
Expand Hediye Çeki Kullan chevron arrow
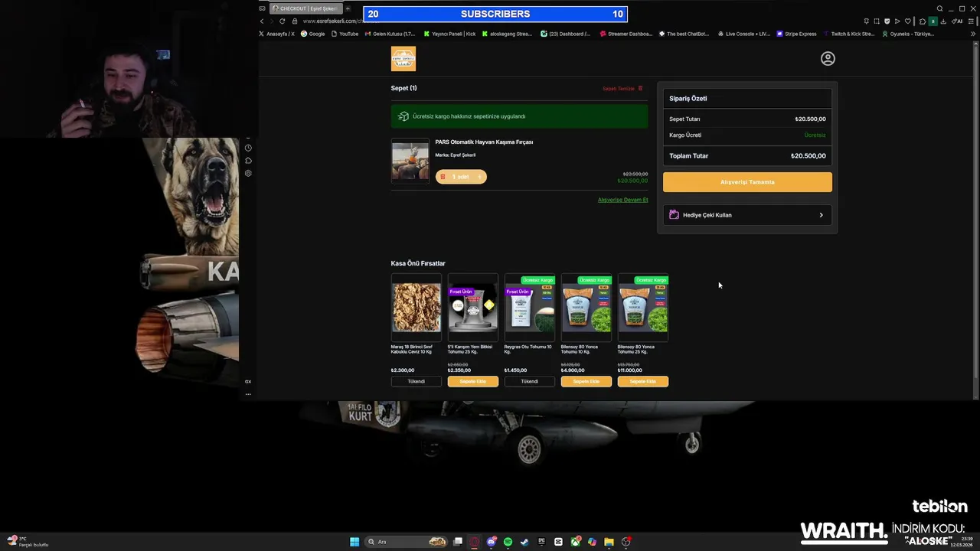822,215
